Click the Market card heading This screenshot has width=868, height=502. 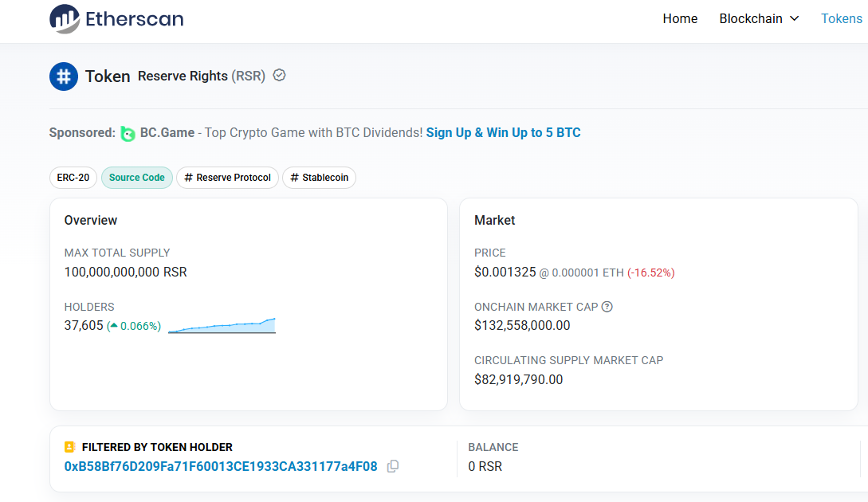coord(495,220)
